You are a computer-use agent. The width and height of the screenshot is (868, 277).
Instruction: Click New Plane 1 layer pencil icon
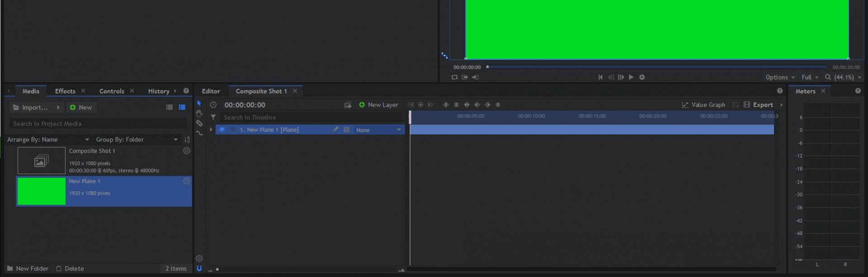pos(335,130)
